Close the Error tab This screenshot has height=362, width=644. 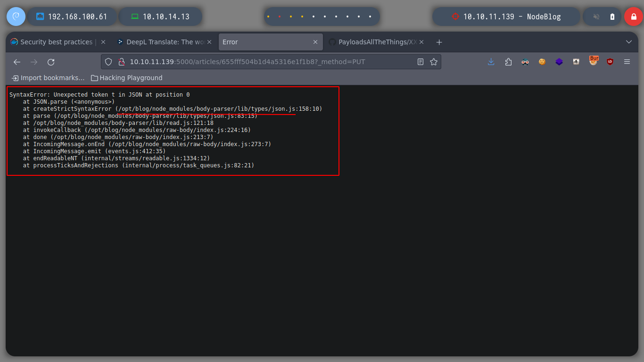pos(315,42)
